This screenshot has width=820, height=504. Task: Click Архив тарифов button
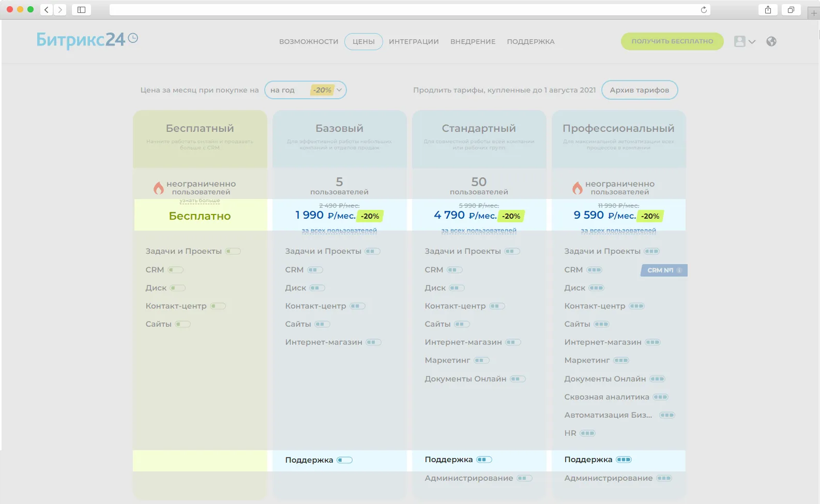coord(640,90)
